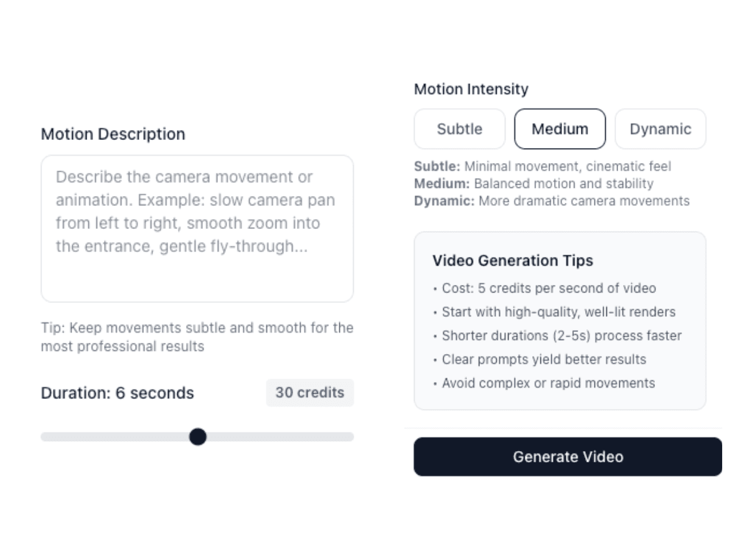Select the Dynamic motion intensity option
This screenshot has height=560, width=747.
pyautogui.click(x=660, y=129)
